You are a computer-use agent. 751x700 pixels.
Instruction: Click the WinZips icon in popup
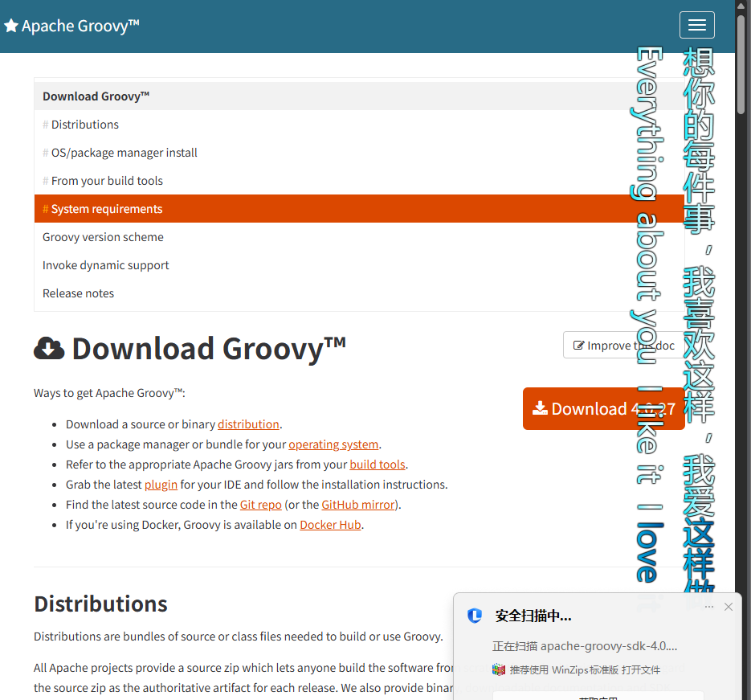499,669
